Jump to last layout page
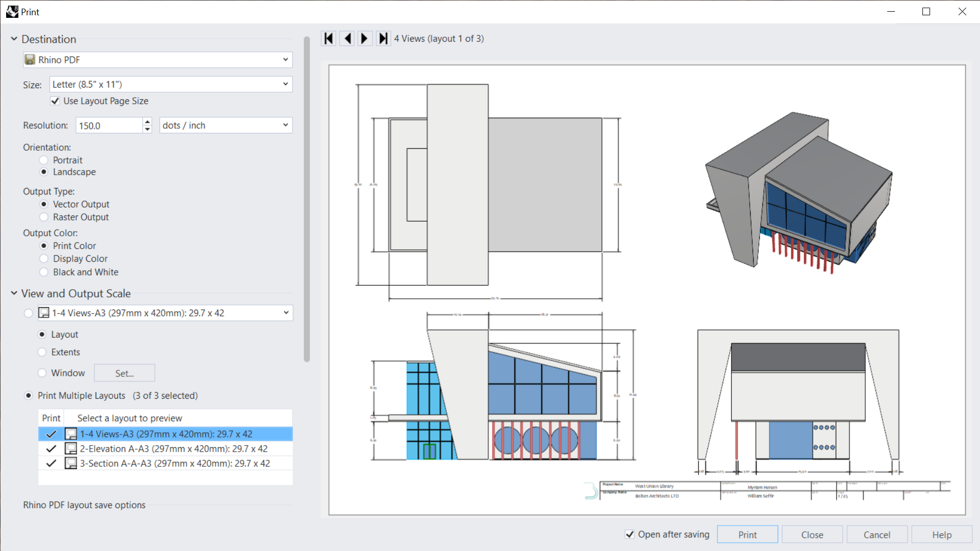The height and width of the screenshot is (551, 980). (383, 39)
